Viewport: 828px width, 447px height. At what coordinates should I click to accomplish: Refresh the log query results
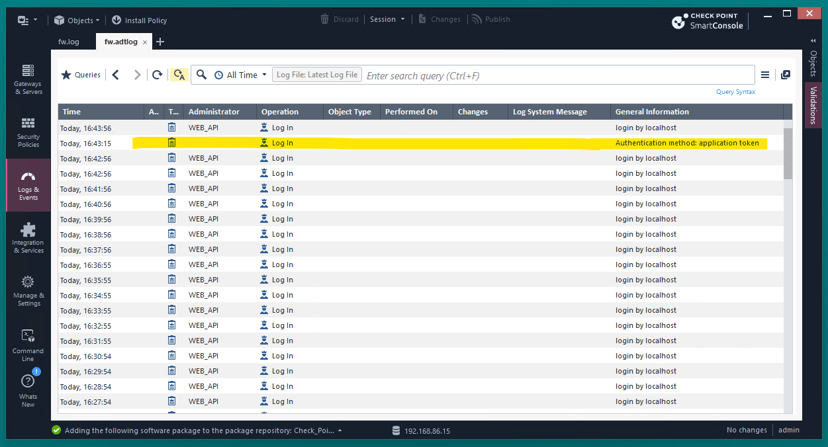pyautogui.click(x=157, y=75)
